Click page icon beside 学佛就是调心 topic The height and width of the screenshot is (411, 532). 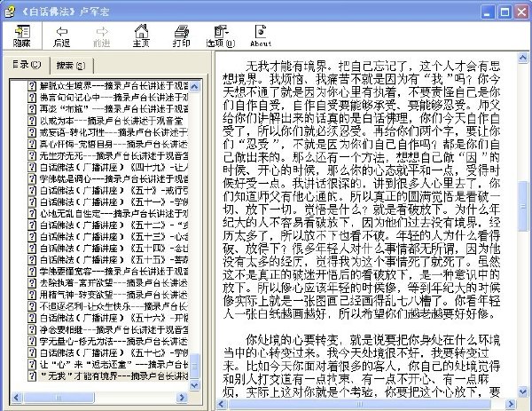[32, 178]
